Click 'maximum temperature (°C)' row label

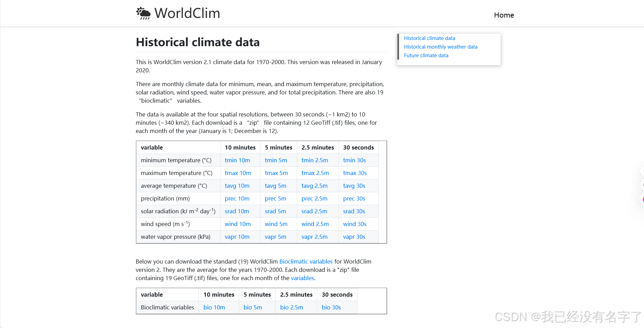[176, 173]
